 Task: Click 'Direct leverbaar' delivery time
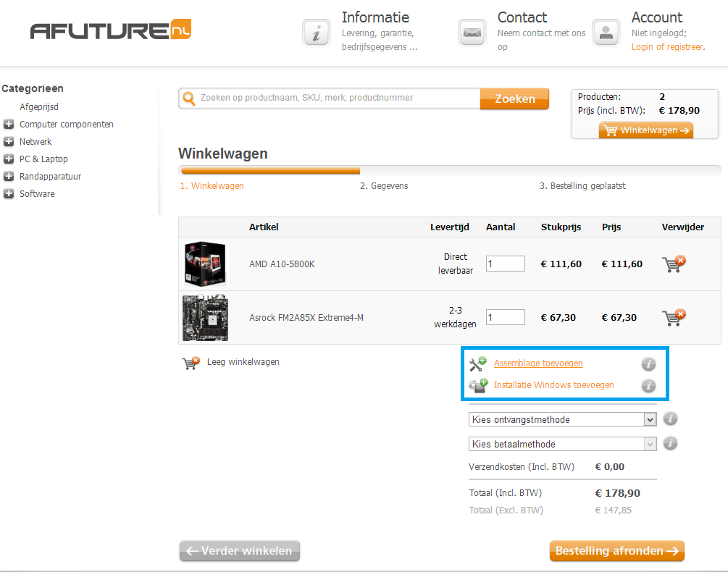click(456, 264)
